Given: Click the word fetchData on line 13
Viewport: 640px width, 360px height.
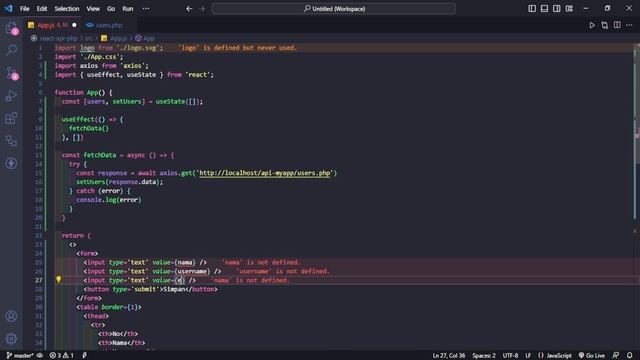Looking at the screenshot, I should click(x=100, y=155).
